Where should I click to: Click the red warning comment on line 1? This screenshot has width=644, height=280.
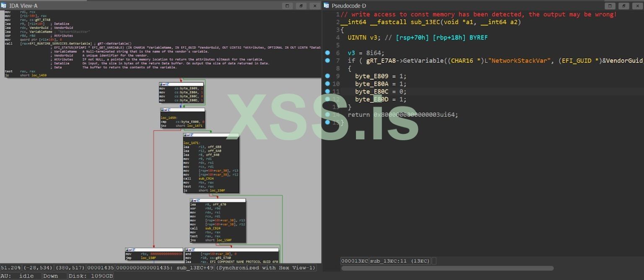[x=479, y=14]
